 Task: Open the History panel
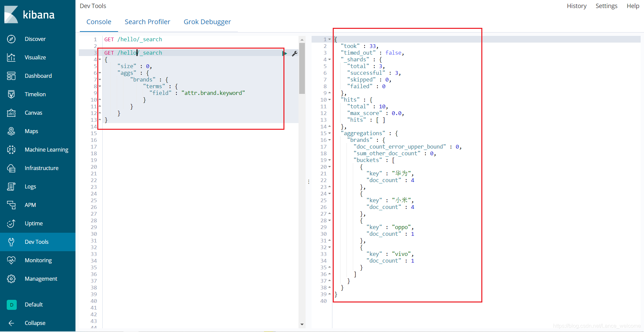pos(577,6)
